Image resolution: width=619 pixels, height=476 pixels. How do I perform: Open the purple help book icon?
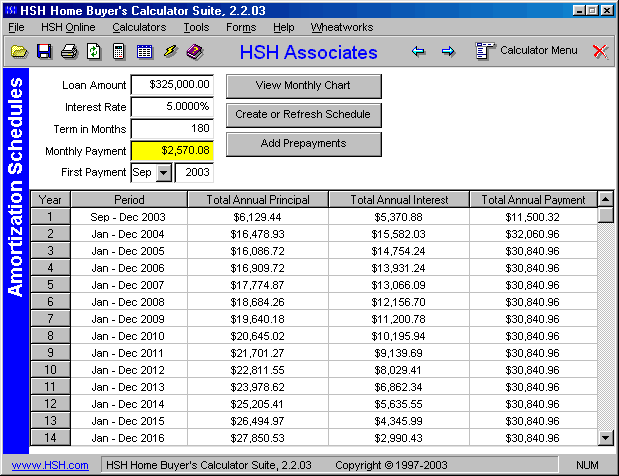coord(195,52)
